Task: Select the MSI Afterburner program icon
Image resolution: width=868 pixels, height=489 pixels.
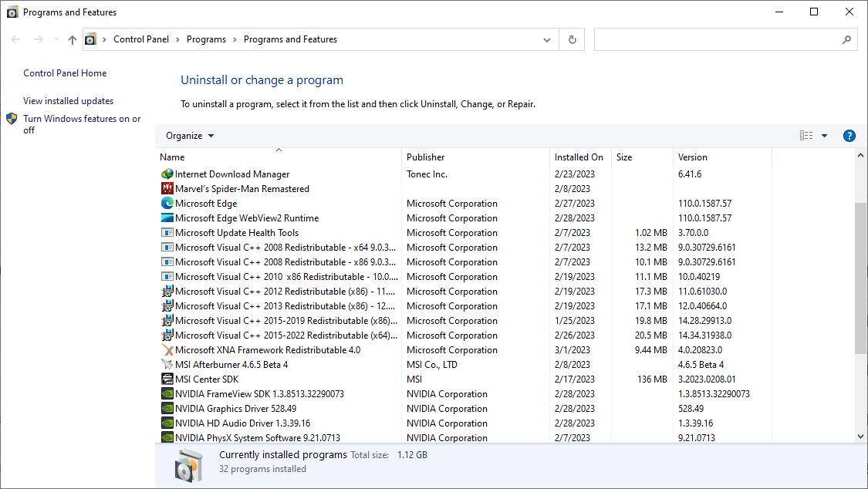Action: point(167,365)
